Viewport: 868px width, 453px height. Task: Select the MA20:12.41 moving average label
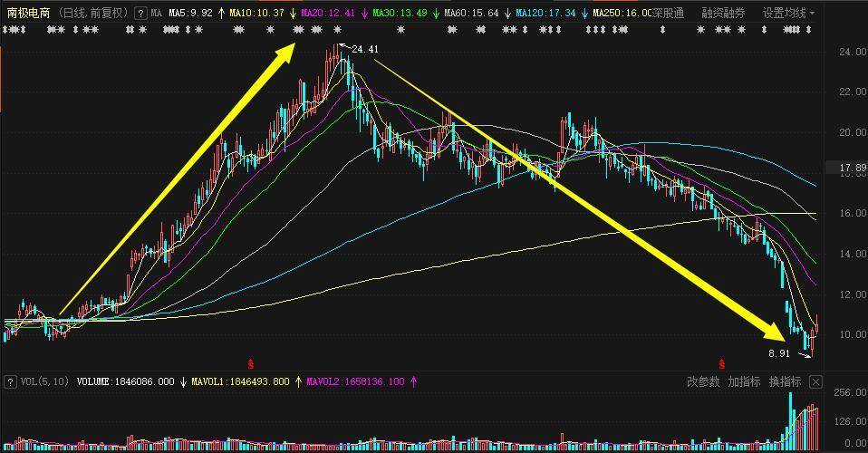(328, 13)
